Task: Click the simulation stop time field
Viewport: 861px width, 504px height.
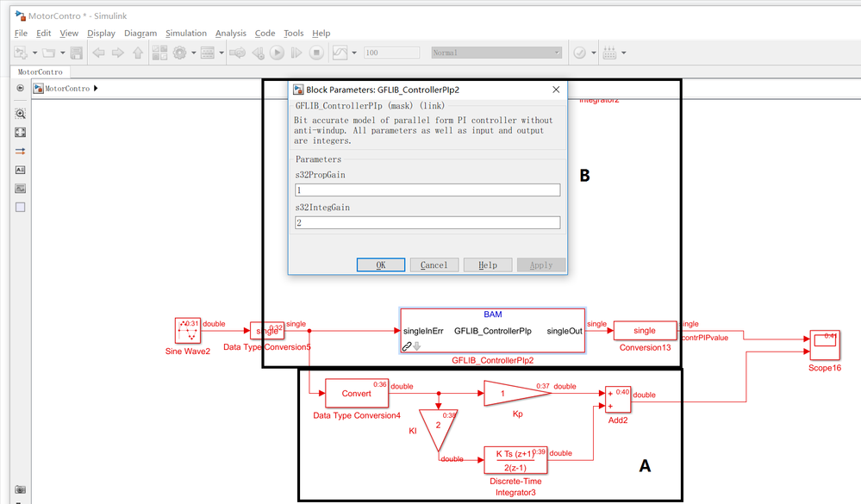Action: coord(391,53)
